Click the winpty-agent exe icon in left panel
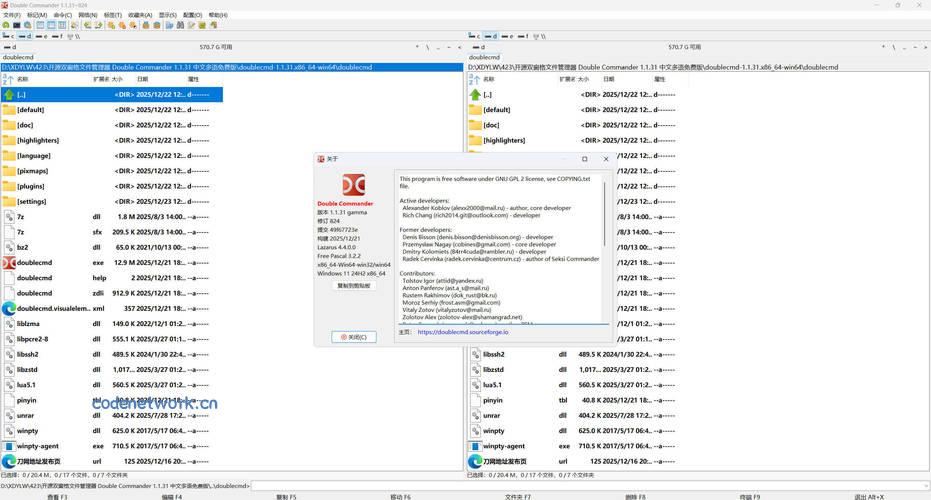This screenshot has height=500, width=931. click(9, 446)
